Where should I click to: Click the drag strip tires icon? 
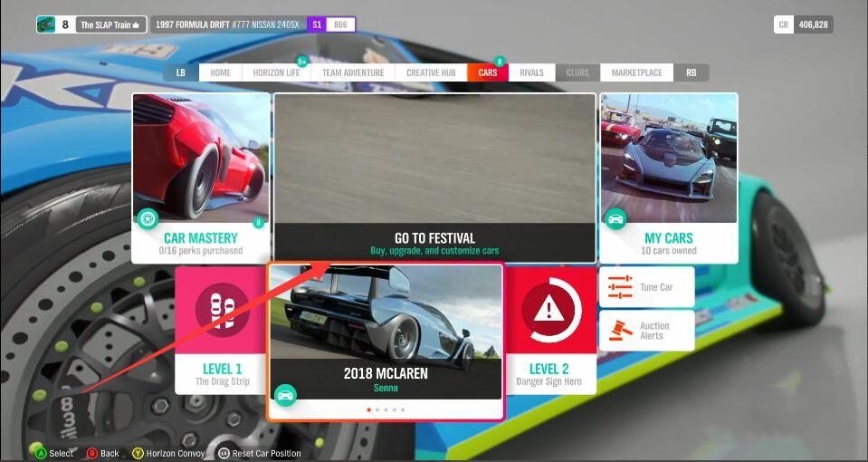coord(222,310)
